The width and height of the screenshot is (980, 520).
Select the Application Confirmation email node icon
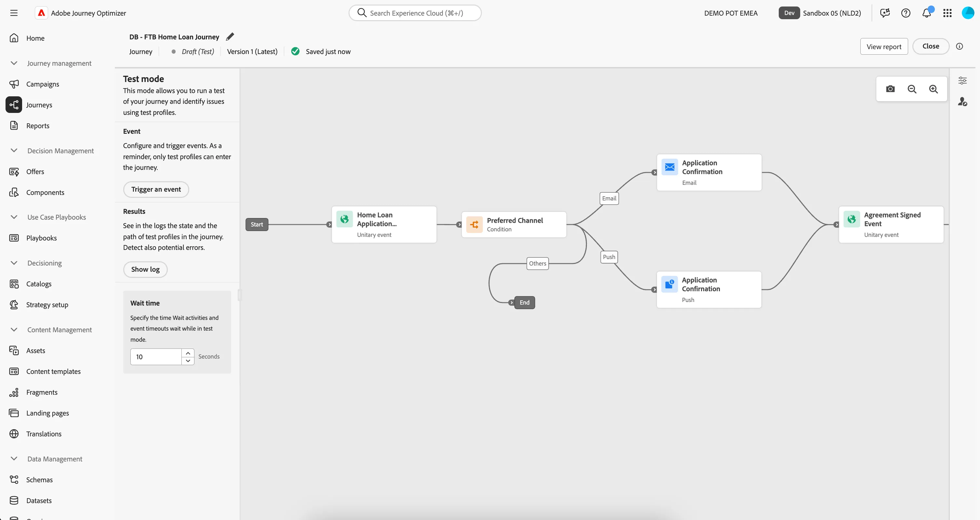click(669, 167)
